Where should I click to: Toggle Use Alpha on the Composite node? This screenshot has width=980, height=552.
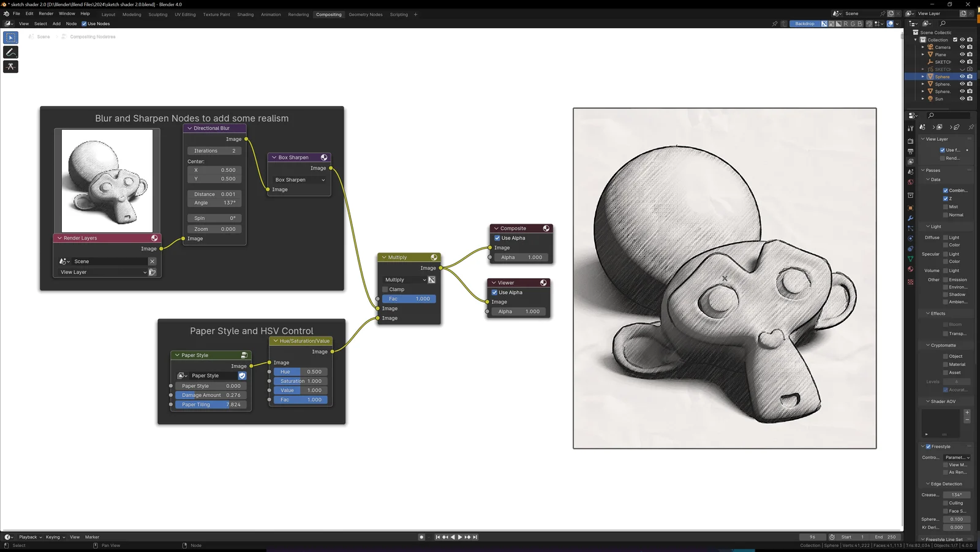point(497,238)
